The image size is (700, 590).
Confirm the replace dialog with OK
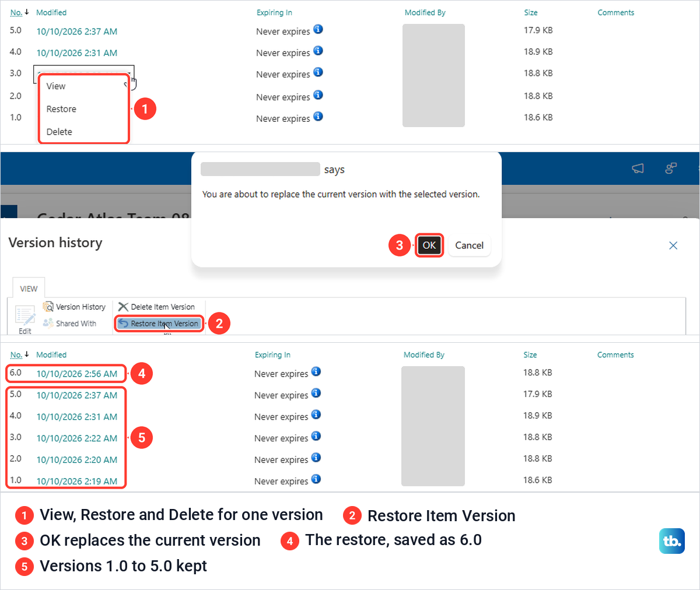pos(429,245)
